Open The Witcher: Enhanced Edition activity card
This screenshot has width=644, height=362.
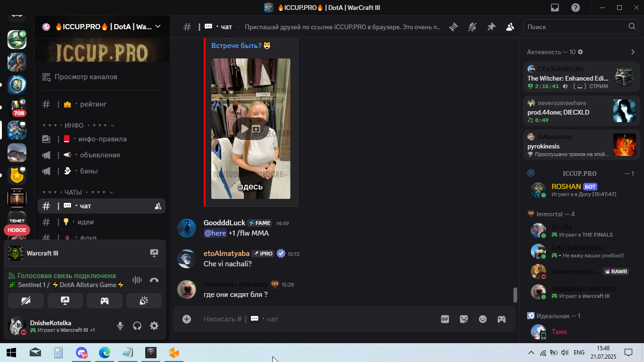coord(581,77)
